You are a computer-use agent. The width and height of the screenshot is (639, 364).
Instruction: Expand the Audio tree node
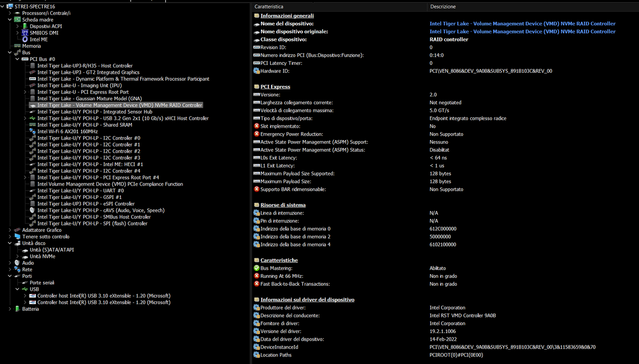pos(10,263)
